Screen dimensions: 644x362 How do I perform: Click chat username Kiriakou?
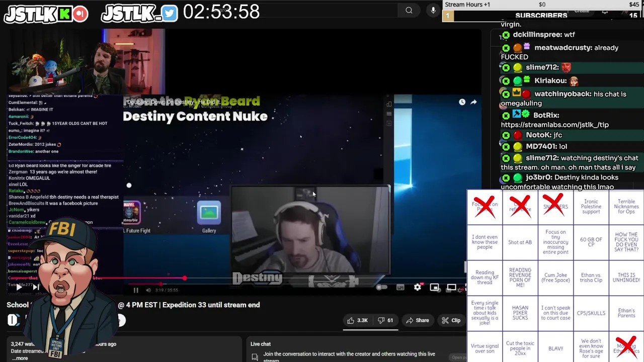click(550, 80)
